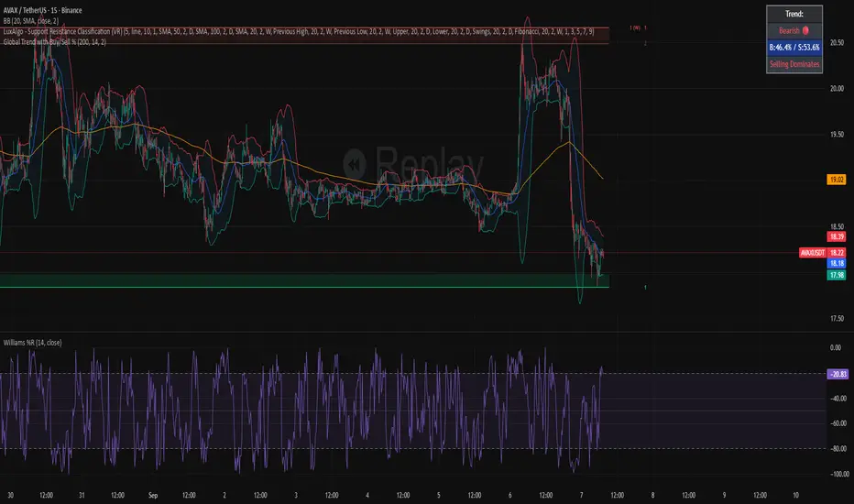The width and height of the screenshot is (854, 504).
Task: Click the B:46.4% / S:53.6% cell
Action: 794,48
